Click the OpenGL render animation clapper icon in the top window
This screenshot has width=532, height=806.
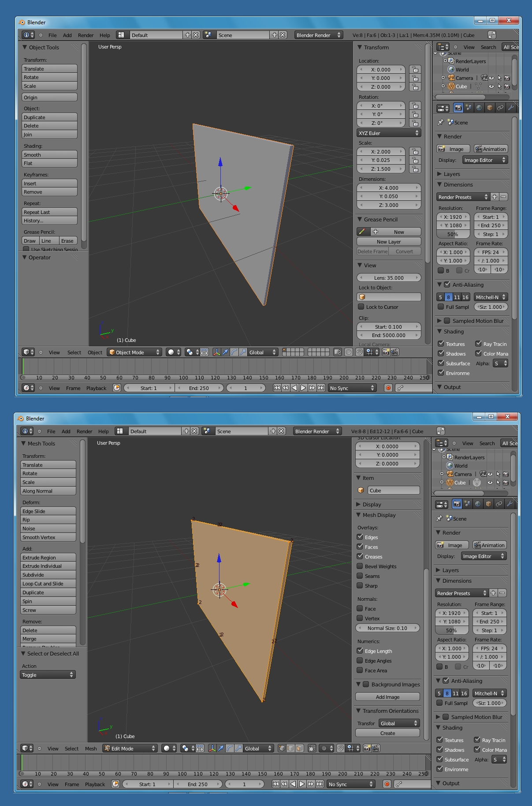(x=394, y=352)
